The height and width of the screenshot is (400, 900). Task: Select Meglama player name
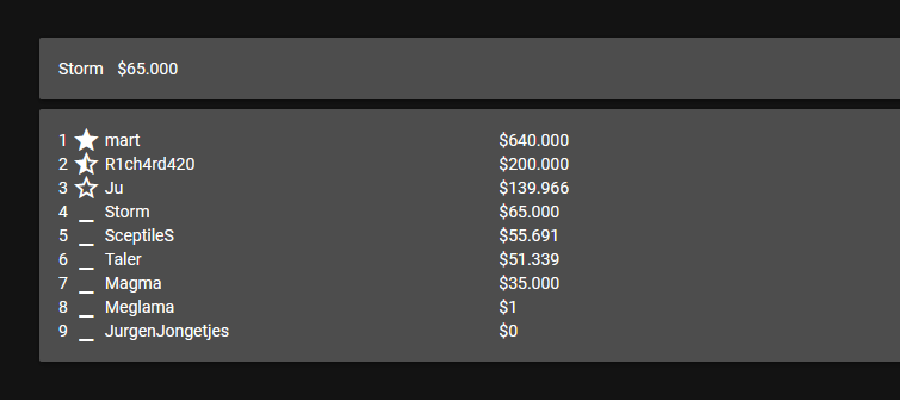139,308
